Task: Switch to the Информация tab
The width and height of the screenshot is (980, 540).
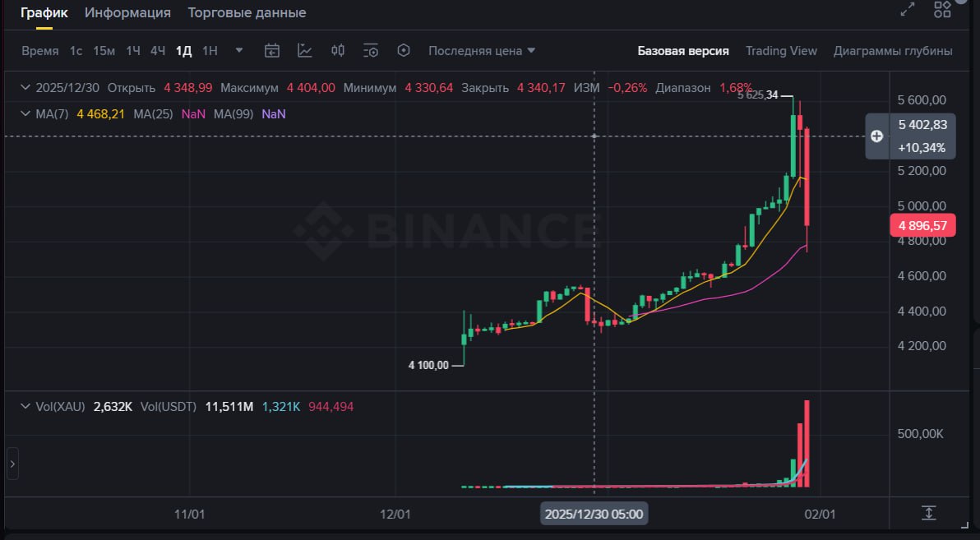Action: pos(127,13)
